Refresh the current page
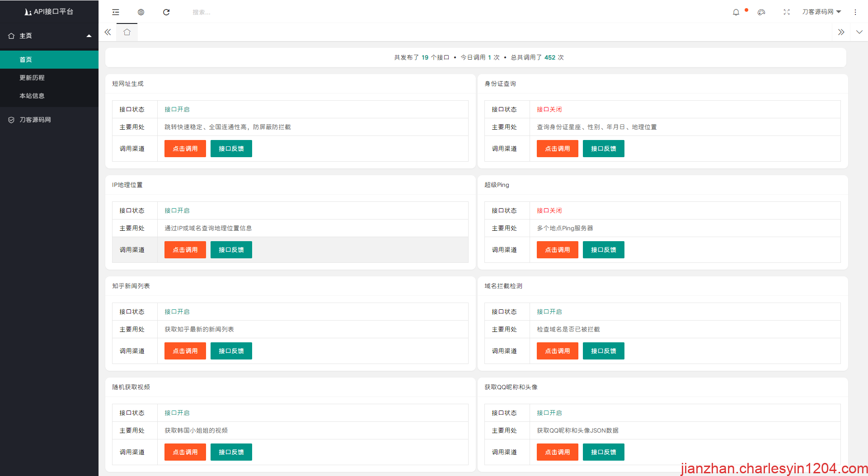The width and height of the screenshot is (868, 476). [166, 12]
